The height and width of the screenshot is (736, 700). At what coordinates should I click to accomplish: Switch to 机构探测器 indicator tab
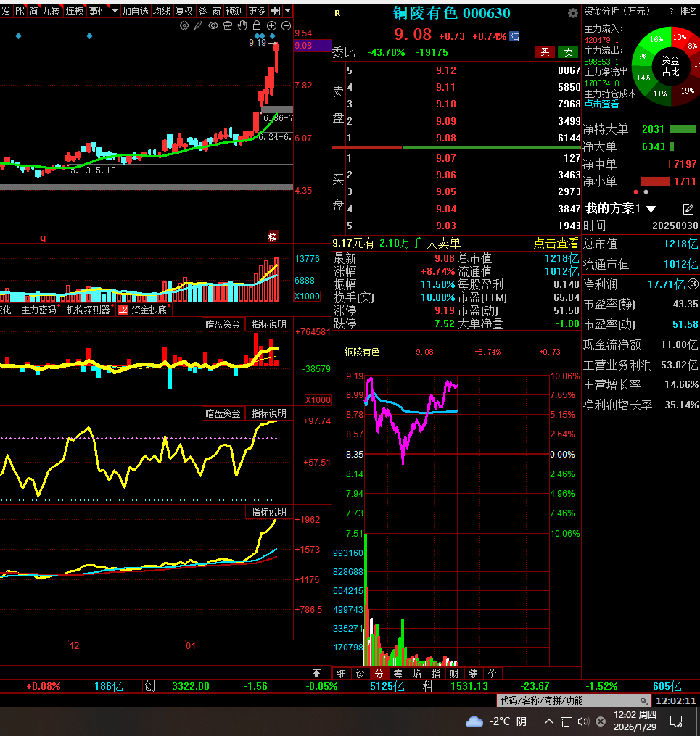click(x=88, y=310)
